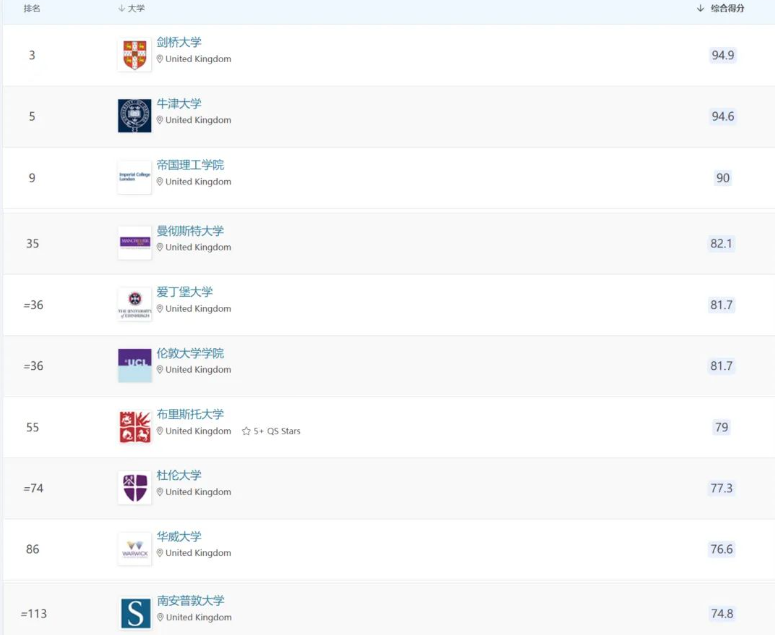Click location pin under 曼彻斯特大学
The width and height of the screenshot is (775, 635).
160,247
